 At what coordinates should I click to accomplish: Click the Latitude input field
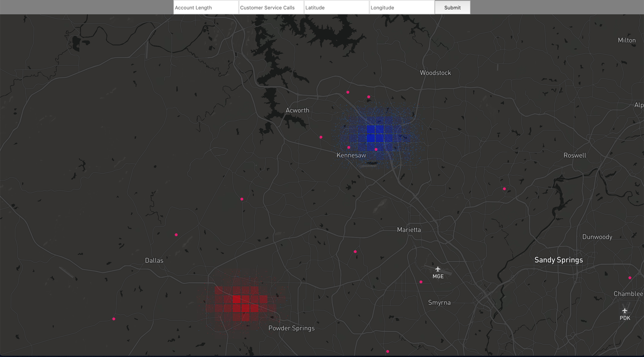click(x=336, y=8)
